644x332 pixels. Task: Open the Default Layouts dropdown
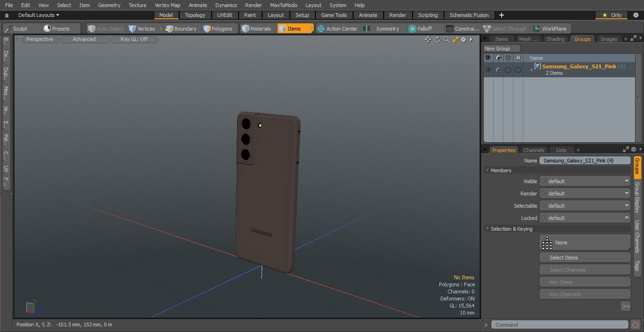tap(39, 15)
